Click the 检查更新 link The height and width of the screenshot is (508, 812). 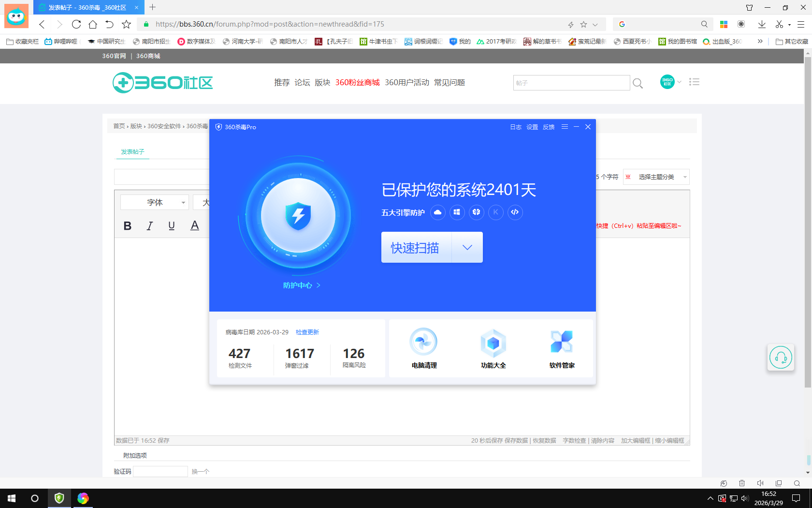[306, 332]
